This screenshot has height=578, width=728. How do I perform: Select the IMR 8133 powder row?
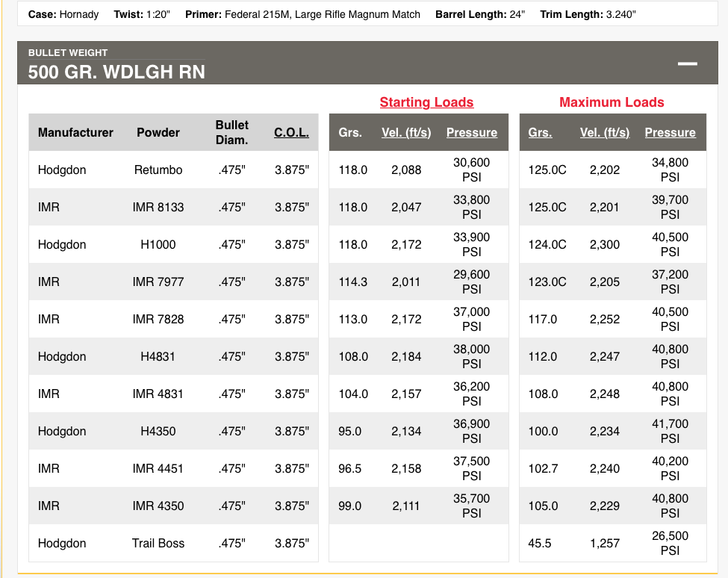158,207
